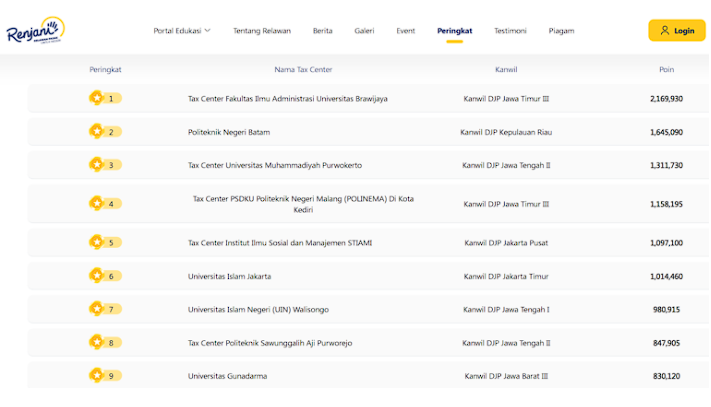Go to the Berita menu
The image size is (711, 407).
[323, 31]
